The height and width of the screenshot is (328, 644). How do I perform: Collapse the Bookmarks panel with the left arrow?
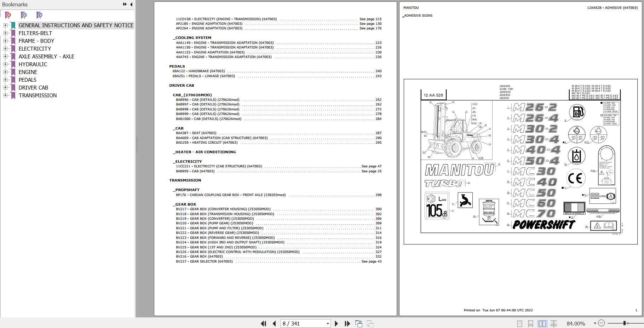coord(131,4)
